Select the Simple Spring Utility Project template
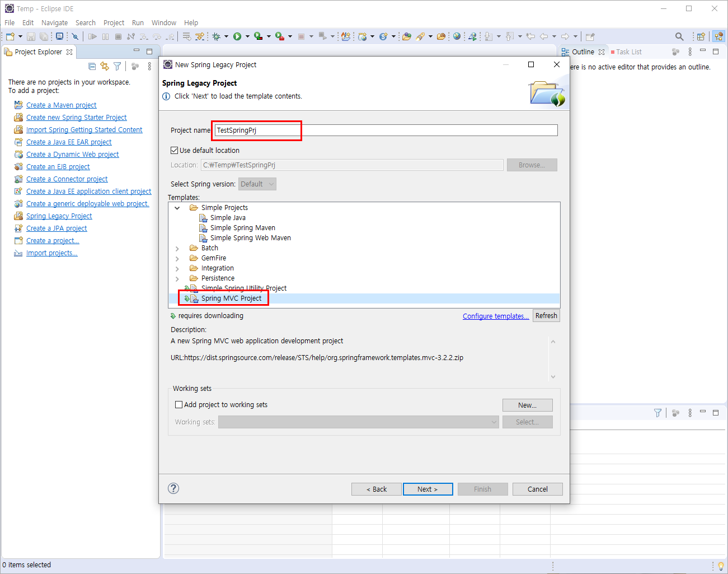The image size is (728, 574). click(x=243, y=288)
